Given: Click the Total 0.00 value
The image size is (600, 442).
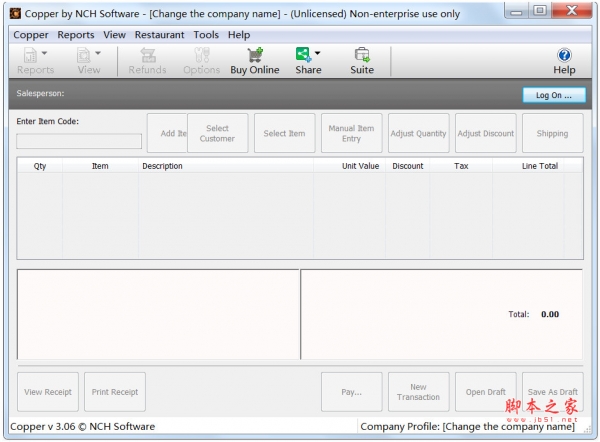Looking at the screenshot, I should pyautogui.click(x=550, y=314).
